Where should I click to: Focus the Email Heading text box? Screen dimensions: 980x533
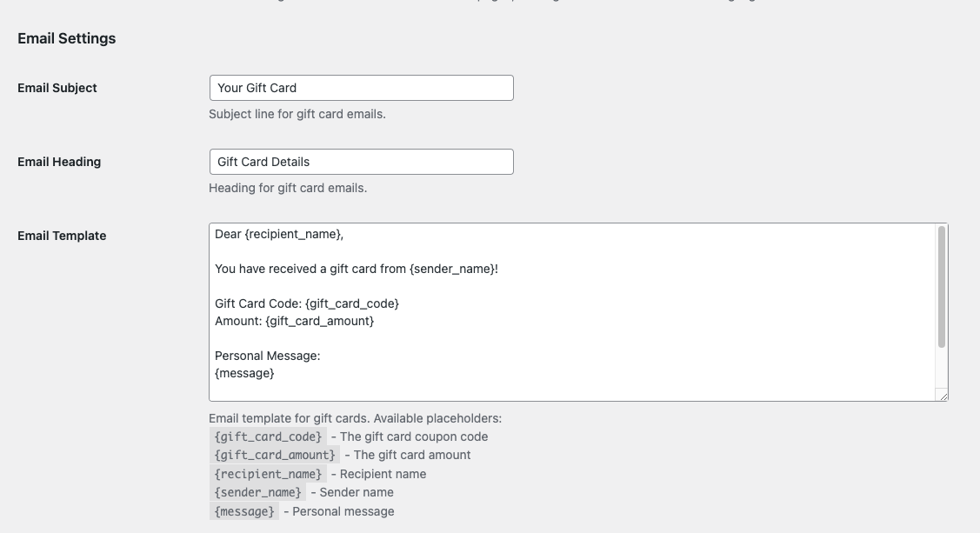click(361, 162)
